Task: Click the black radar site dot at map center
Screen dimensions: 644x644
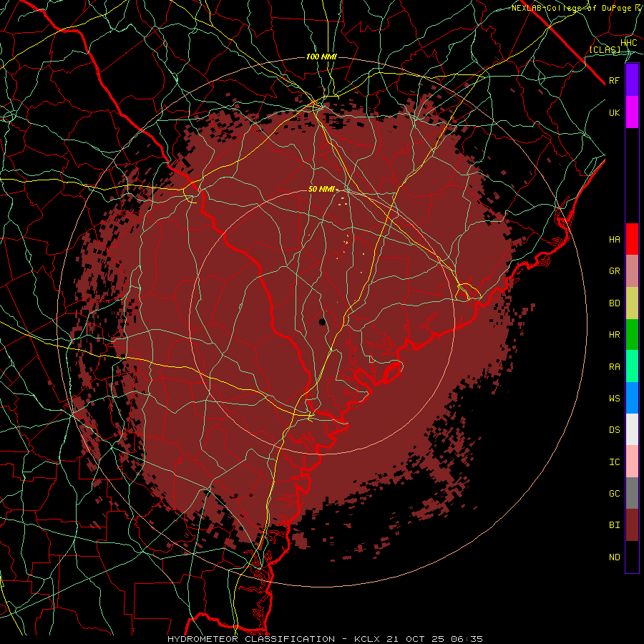Action: [323, 321]
